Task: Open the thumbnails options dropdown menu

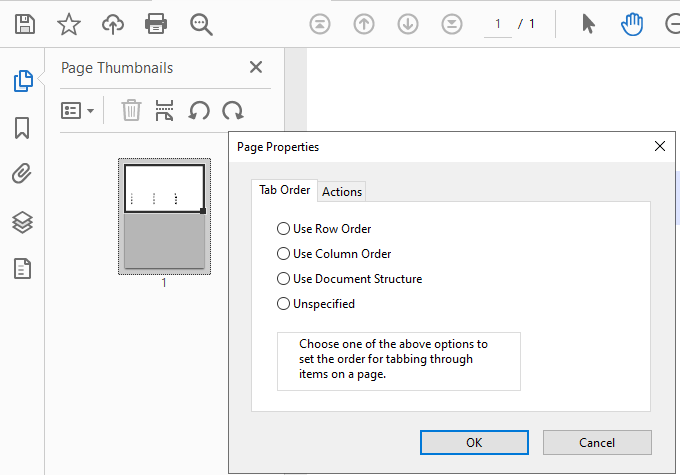Action: 78,111
